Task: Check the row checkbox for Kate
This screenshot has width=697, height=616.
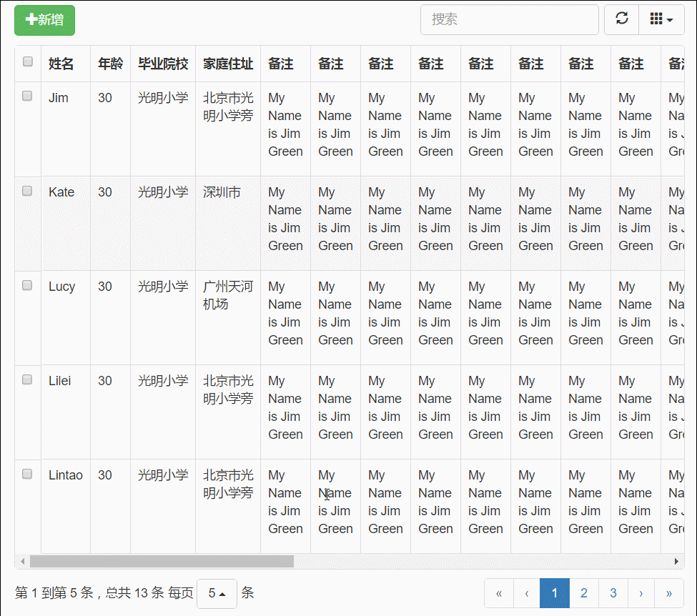Action: tap(27, 191)
